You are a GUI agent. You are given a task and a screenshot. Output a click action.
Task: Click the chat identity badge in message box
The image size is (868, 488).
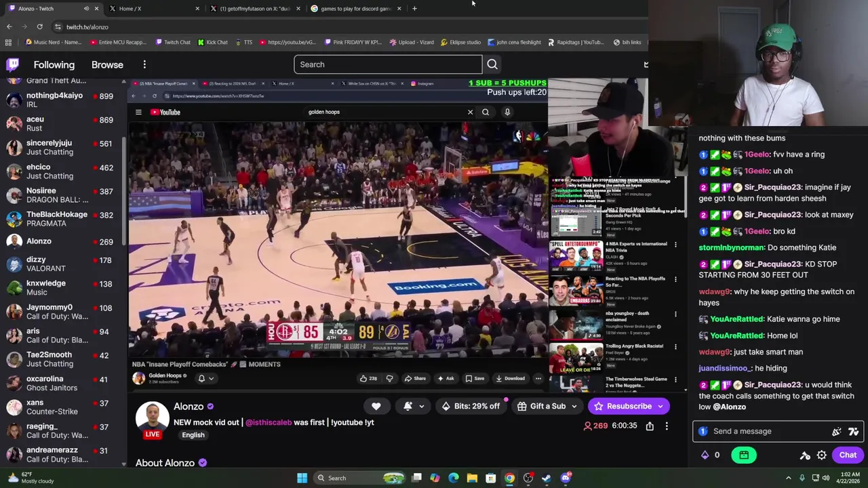click(x=703, y=431)
